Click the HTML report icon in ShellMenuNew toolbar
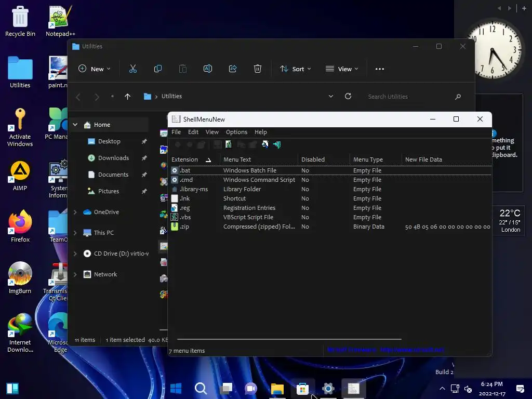The height and width of the screenshot is (399, 532). pos(229,144)
